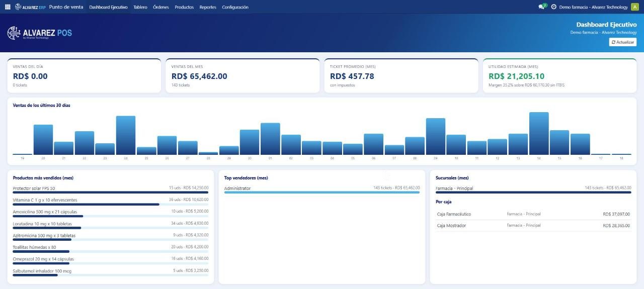Open the Demo farmacia company switcher
The width and height of the screenshot is (644, 289).
[593, 7]
